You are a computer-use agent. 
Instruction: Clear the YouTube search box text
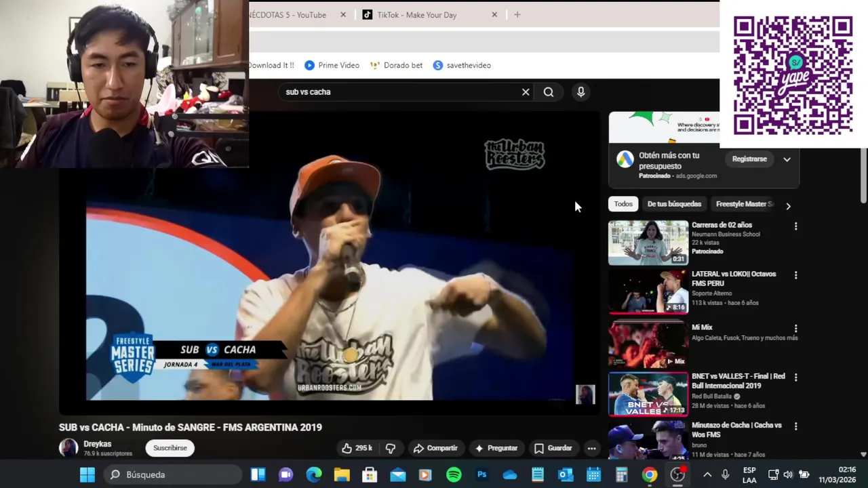(x=526, y=92)
